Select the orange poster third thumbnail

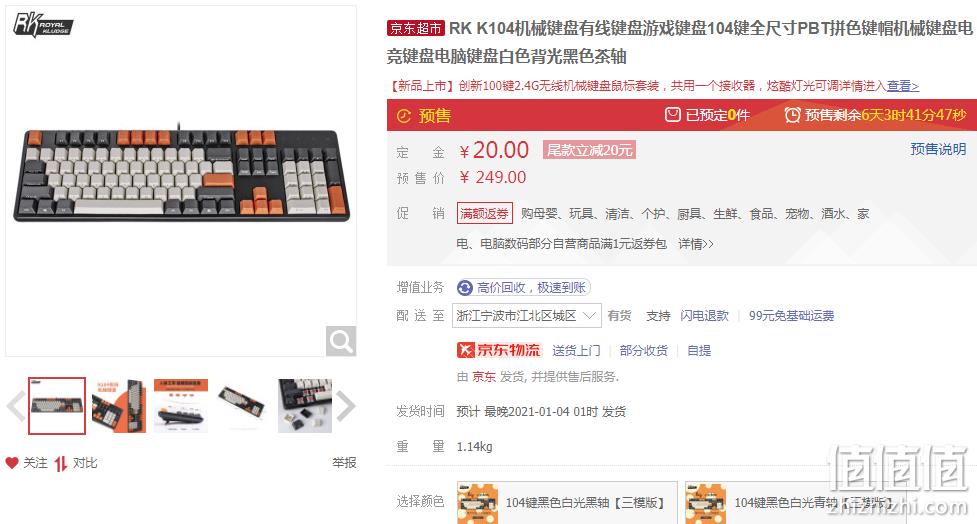point(181,406)
